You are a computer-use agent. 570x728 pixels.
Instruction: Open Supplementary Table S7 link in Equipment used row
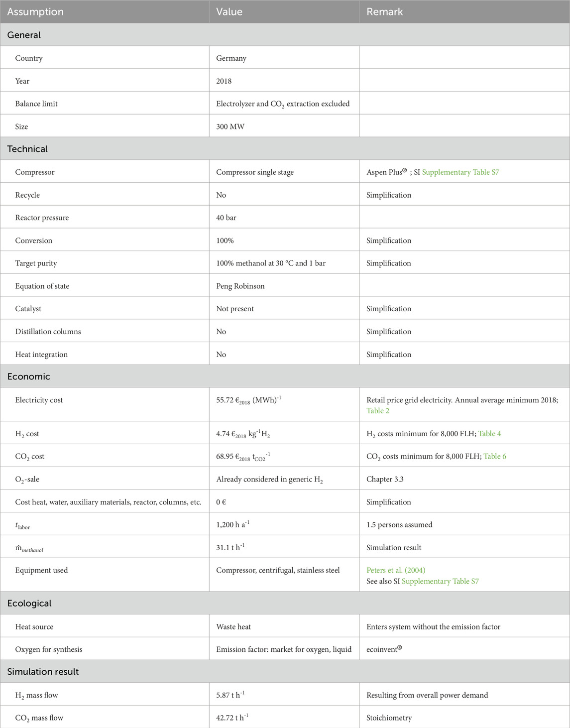[x=440, y=581]
